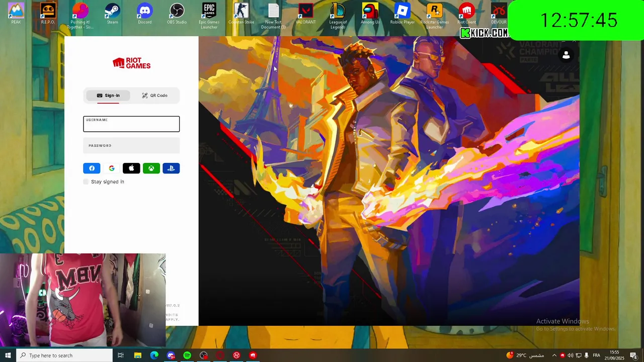The image size is (644, 362).
Task: Focus the USERNAME input field
Action: tap(131, 124)
